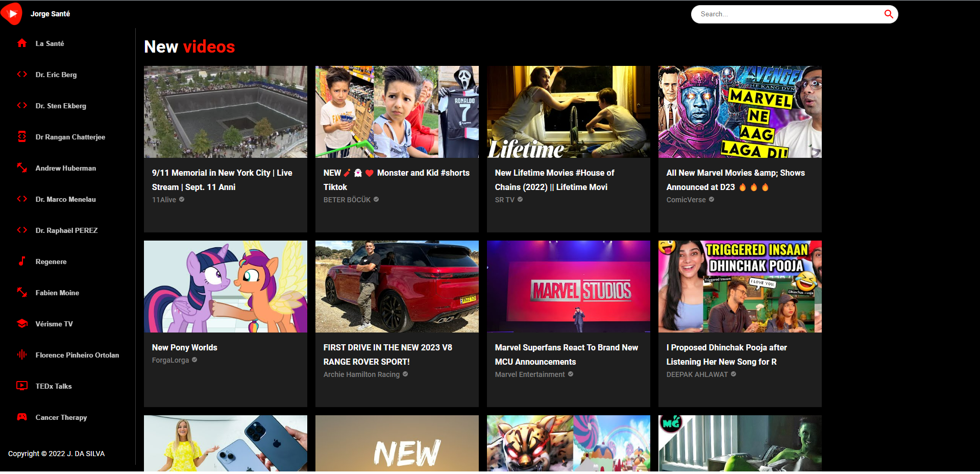Click the code icon beside Dr. Sten Ekberg

22,105
